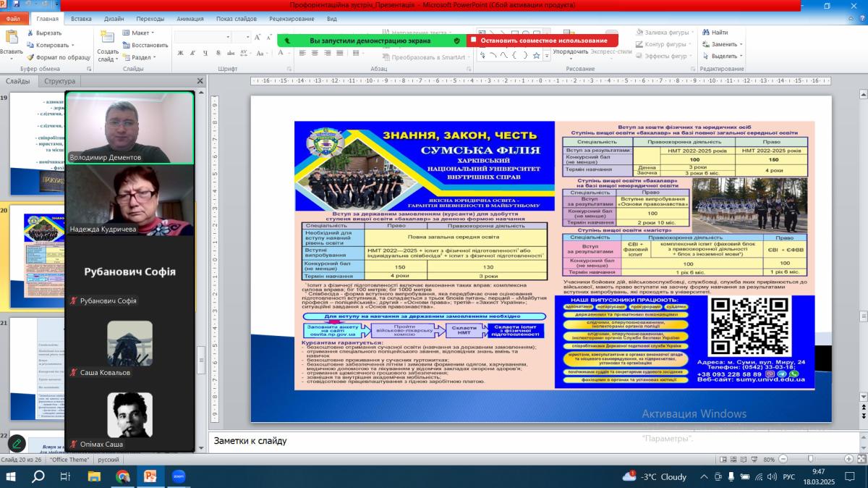Click the Chrome icon in the taskbar

122,476
